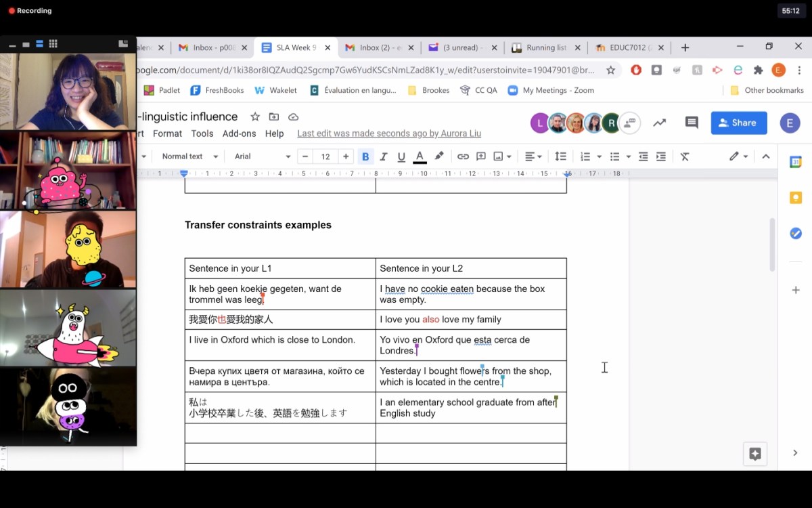This screenshot has height=508, width=812.
Task: Open the Format menu
Action: 167,133
